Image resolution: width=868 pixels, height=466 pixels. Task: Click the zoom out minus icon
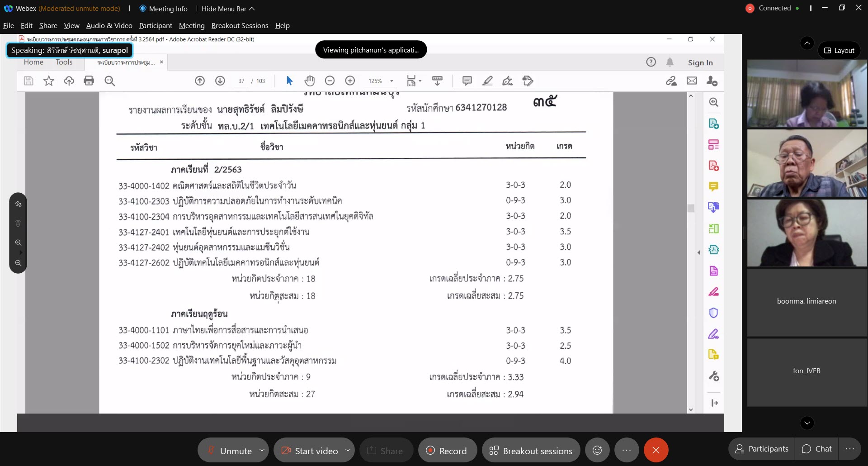(330, 81)
